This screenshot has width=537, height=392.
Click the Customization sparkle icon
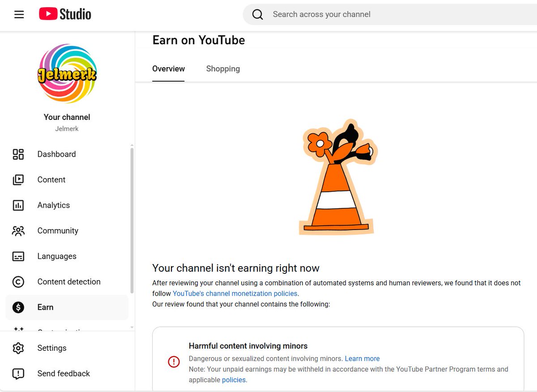pos(18,330)
